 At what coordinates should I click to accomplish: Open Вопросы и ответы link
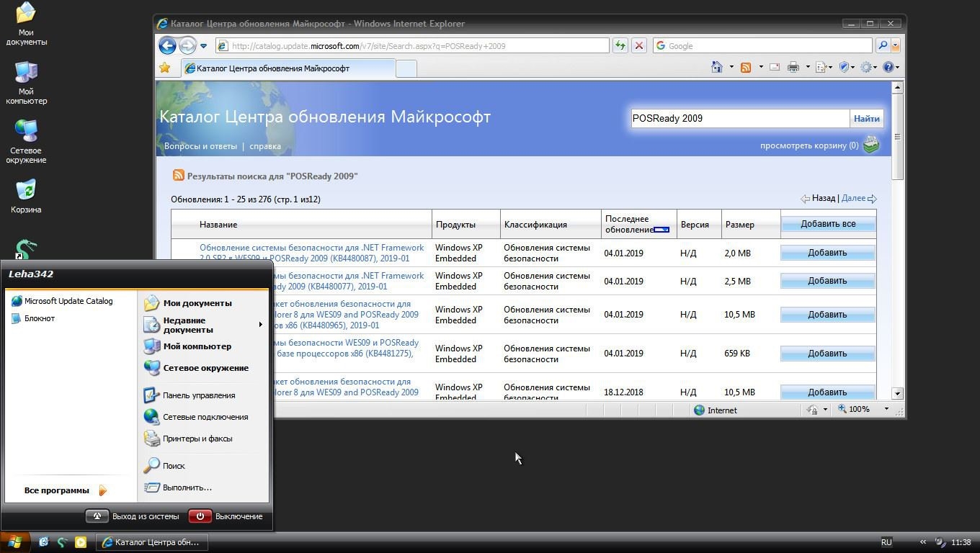point(200,146)
